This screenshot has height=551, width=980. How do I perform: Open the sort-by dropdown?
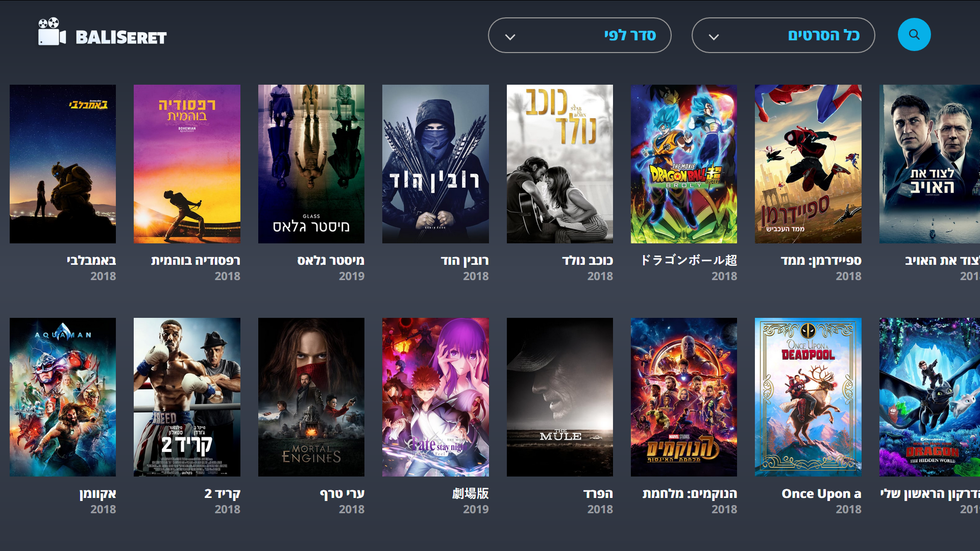tap(579, 35)
